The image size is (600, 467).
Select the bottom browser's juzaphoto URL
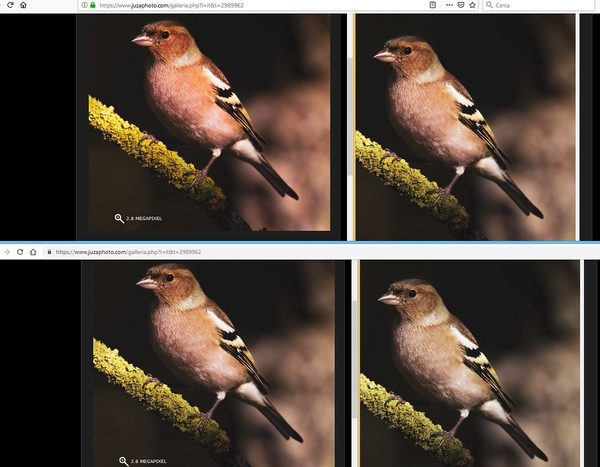coord(128,252)
